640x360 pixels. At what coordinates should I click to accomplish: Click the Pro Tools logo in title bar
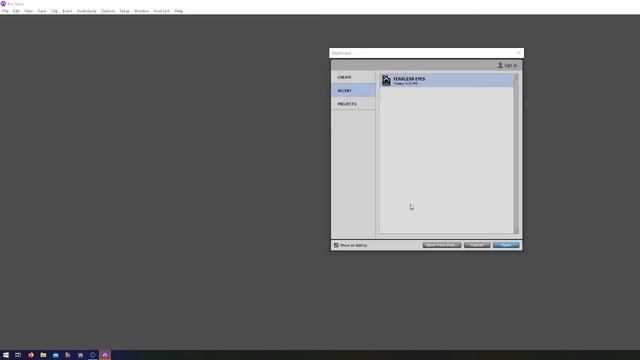click(3, 4)
